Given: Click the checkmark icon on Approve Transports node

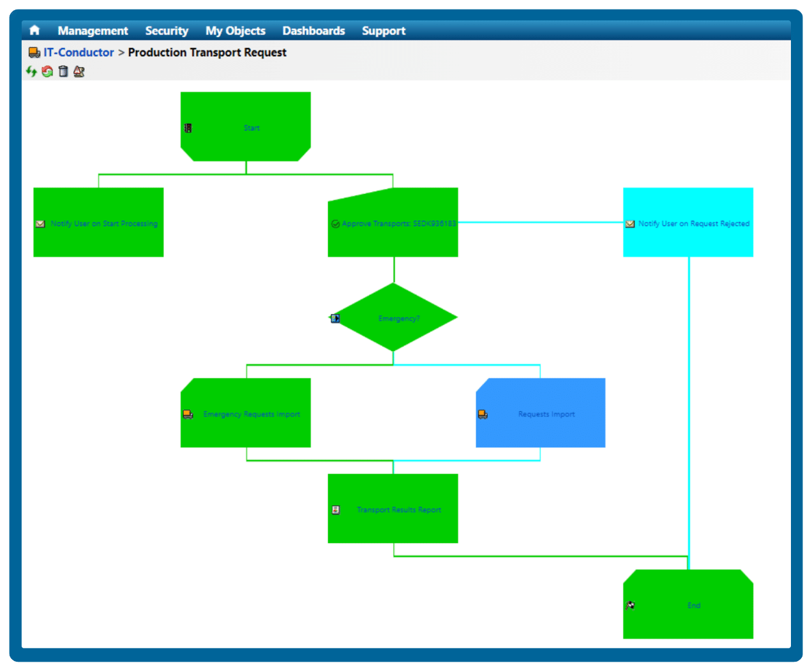Looking at the screenshot, I should [335, 223].
